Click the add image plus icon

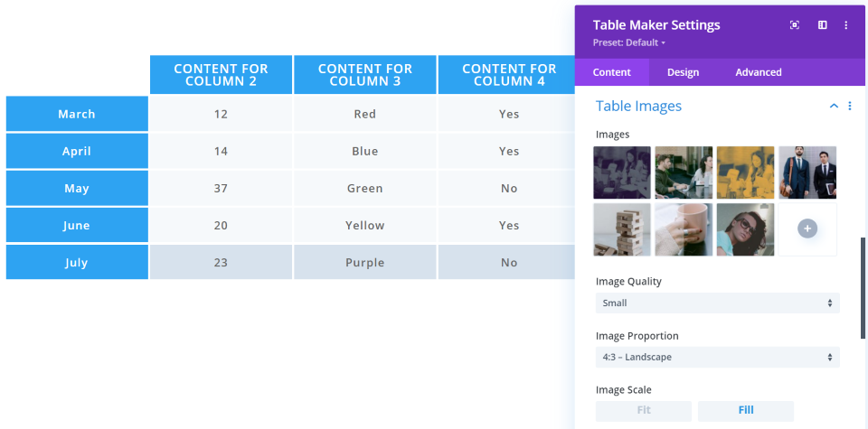point(807,228)
